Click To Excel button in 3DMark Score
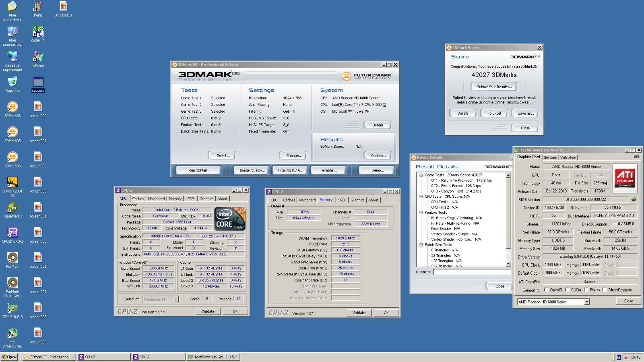The height and width of the screenshot is (362, 644). pyautogui.click(x=494, y=114)
